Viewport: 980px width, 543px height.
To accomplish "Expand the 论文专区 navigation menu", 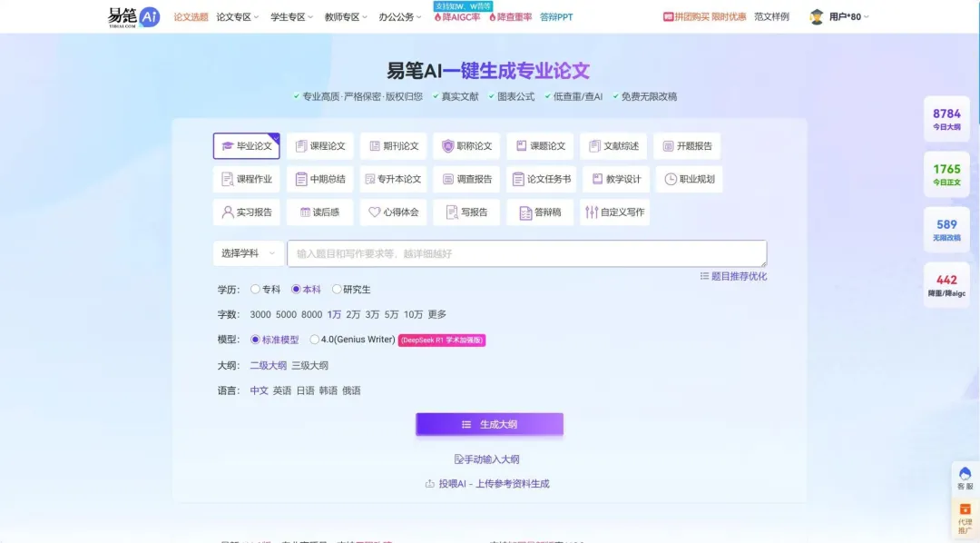I will click(238, 17).
